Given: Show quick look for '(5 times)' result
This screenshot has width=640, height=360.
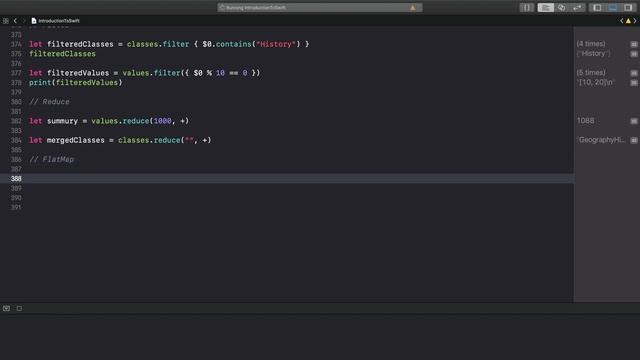Looking at the screenshot, I should pos(633,73).
